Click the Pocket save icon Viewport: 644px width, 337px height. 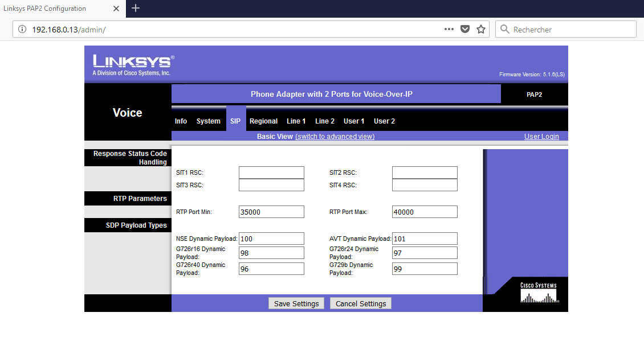pyautogui.click(x=465, y=29)
